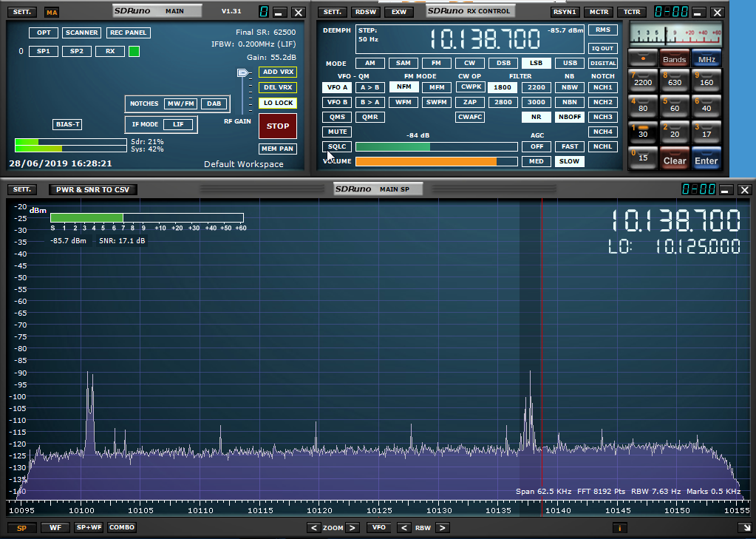Viewport: 756px width, 539px height.
Task: Select the 30 m band key
Action: (x=643, y=132)
